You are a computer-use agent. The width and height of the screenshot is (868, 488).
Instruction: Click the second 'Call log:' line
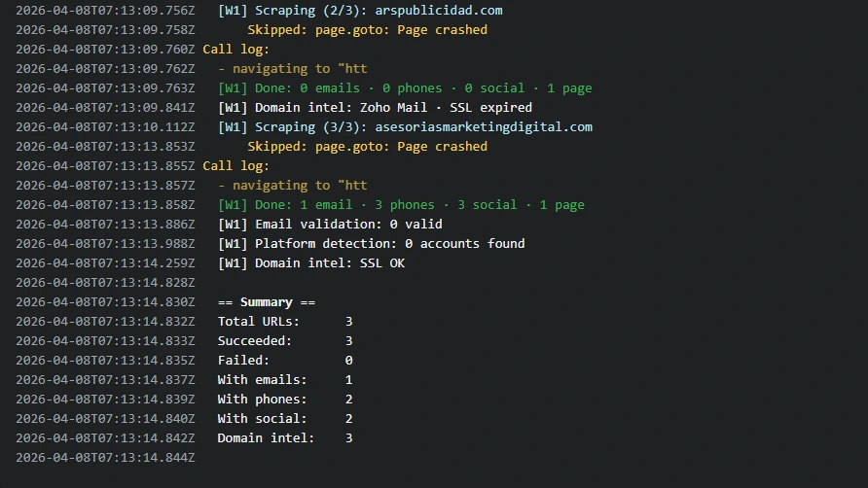tap(235, 166)
